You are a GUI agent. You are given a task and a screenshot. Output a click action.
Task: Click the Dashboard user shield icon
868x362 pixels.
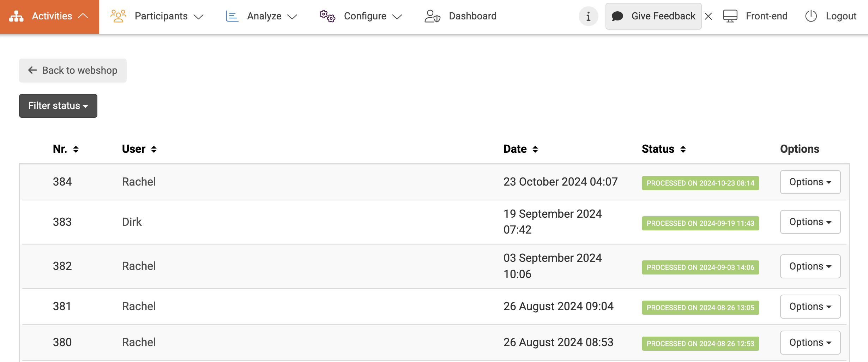click(x=432, y=16)
